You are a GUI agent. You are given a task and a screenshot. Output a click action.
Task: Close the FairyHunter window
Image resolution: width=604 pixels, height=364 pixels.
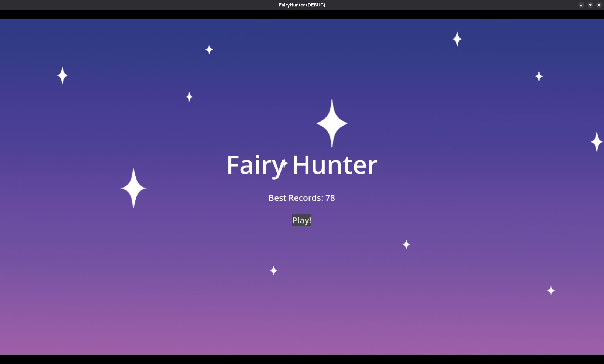point(599,5)
